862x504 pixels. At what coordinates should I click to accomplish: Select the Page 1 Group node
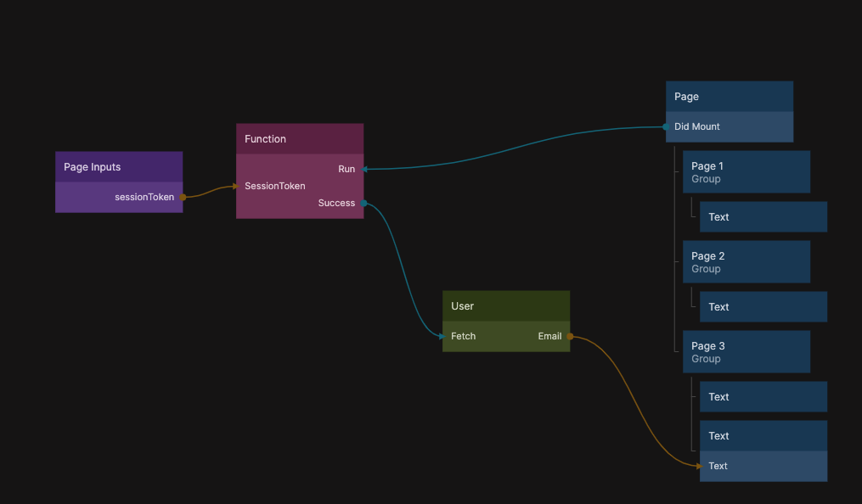[x=746, y=172]
